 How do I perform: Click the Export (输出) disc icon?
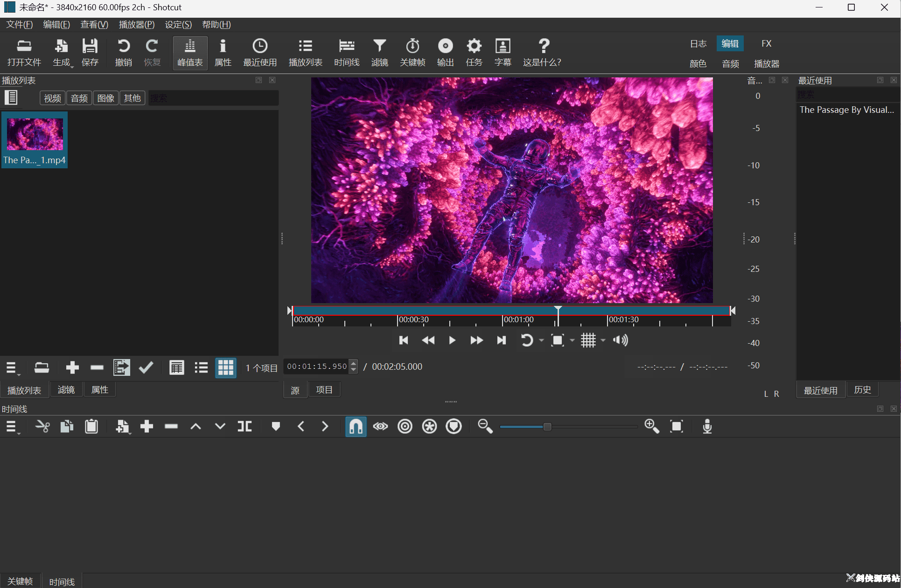pos(445,52)
